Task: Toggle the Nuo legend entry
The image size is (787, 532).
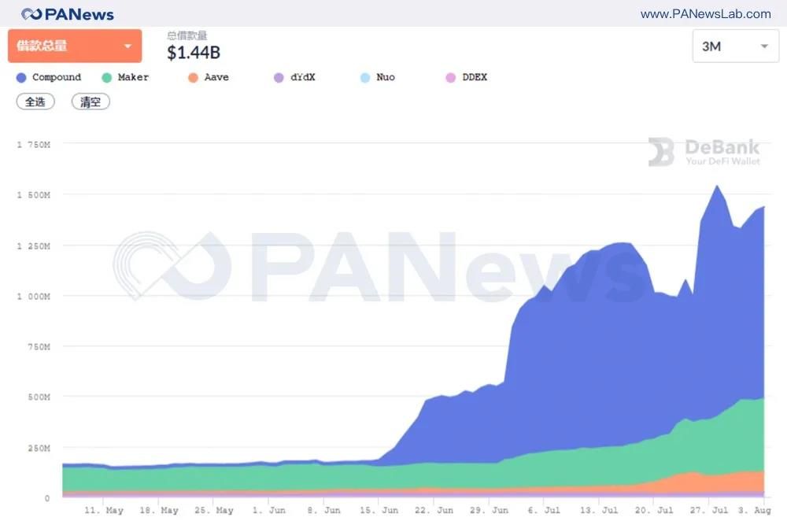Action: 378,77
